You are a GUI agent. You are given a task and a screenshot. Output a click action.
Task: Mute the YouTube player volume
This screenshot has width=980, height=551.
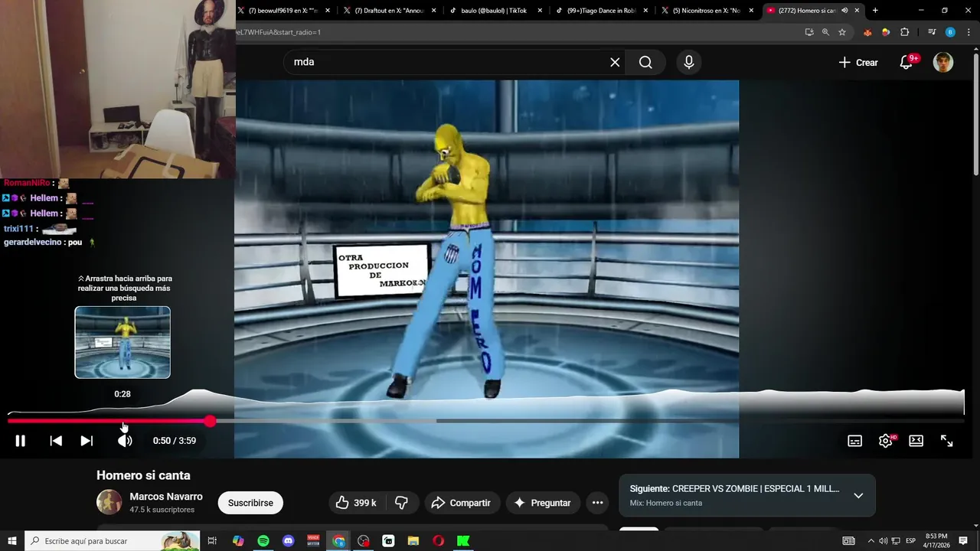tap(125, 441)
